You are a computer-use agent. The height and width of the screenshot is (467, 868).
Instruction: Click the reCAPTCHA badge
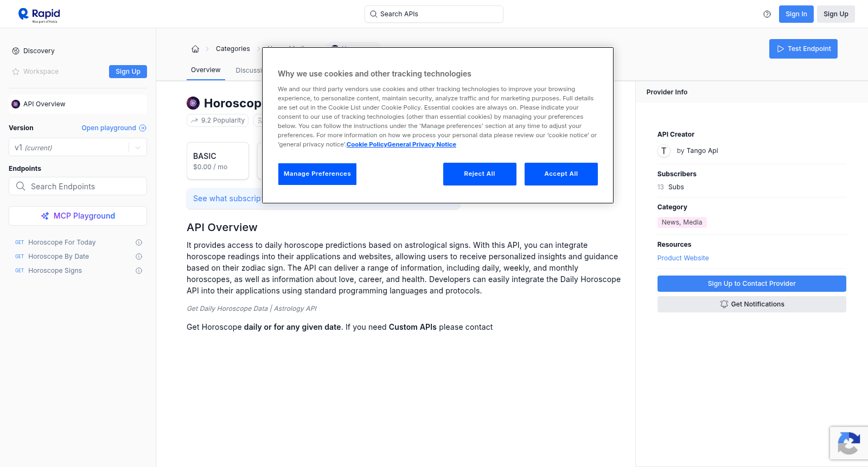849,443
